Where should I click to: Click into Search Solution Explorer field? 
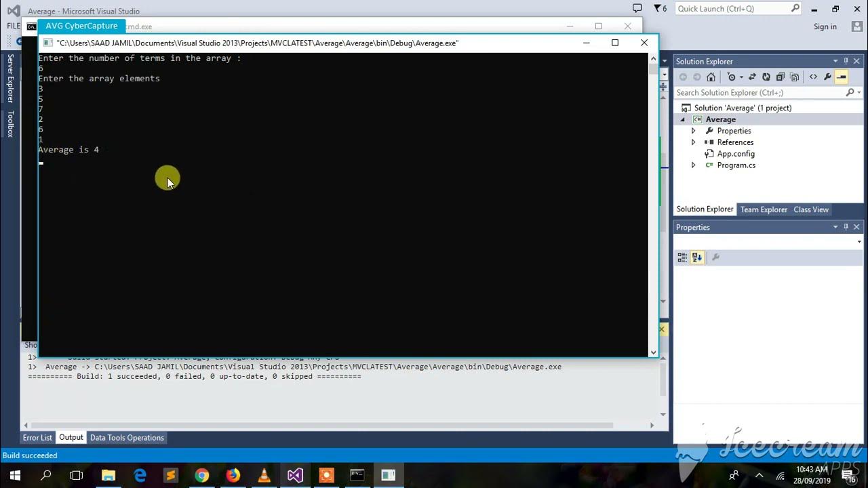point(759,92)
